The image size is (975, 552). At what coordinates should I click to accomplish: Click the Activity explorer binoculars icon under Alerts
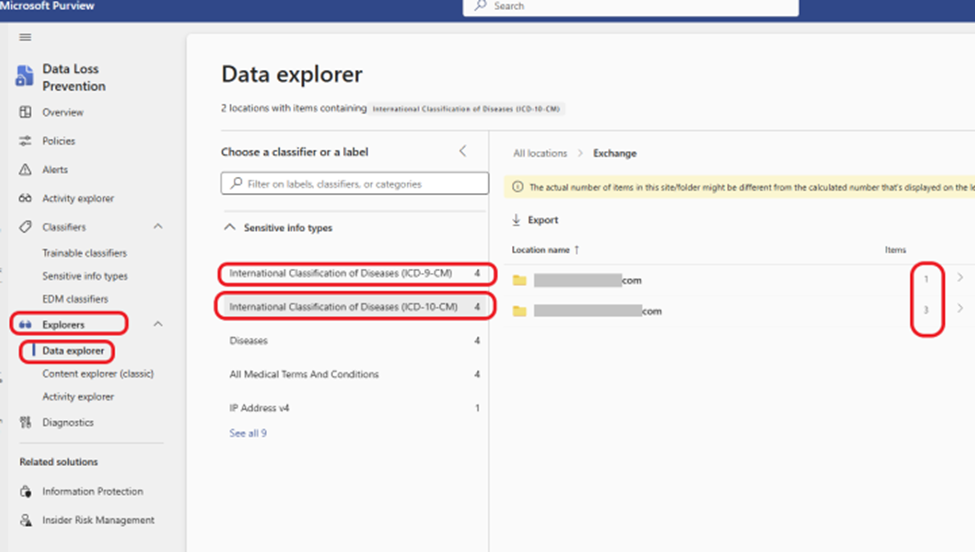25,198
